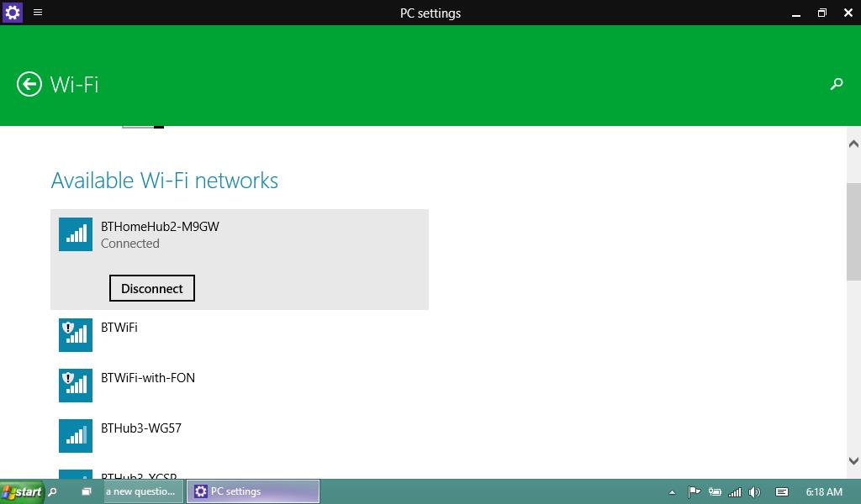Click the scrollbar up arrow
This screenshot has height=504, width=861.
(853, 144)
